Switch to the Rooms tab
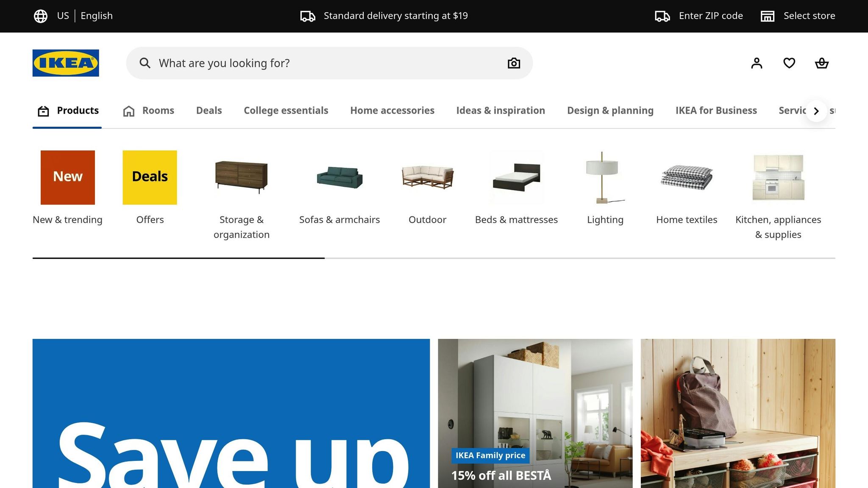The height and width of the screenshot is (488, 868). click(149, 111)
